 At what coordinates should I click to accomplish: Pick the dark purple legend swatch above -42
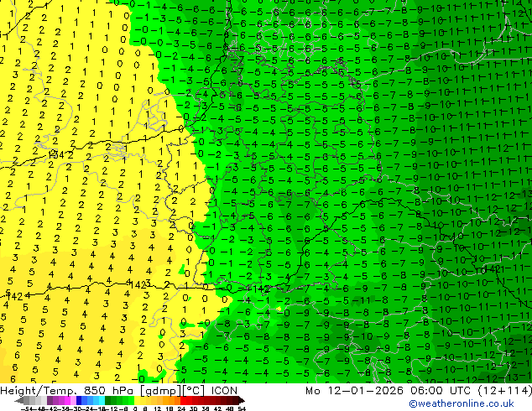coord(50,401)
